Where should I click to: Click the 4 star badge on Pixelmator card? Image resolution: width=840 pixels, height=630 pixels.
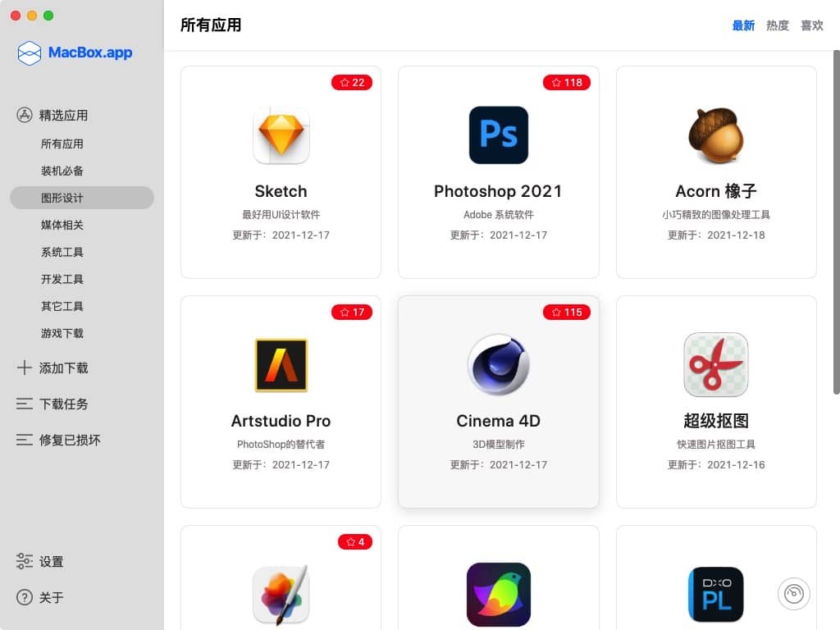tap(355, 542)
